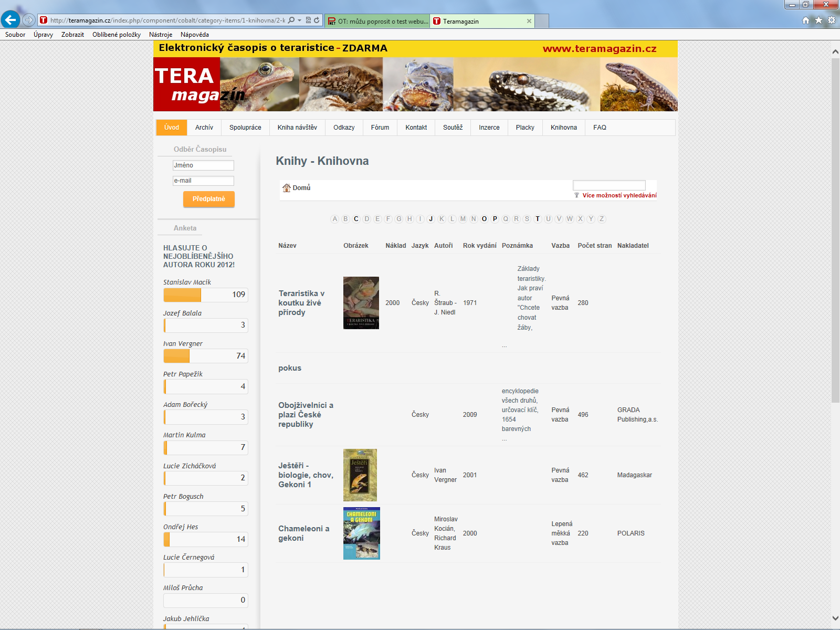840x630 pixels.
Task: Click the Jméno input field
Action: 203,165
